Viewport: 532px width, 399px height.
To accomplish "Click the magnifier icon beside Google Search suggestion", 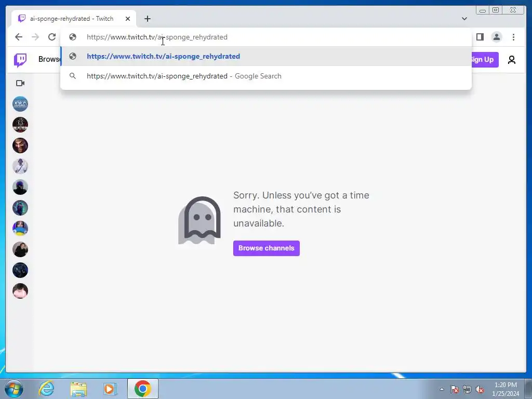I will click(x=73, y=76).
